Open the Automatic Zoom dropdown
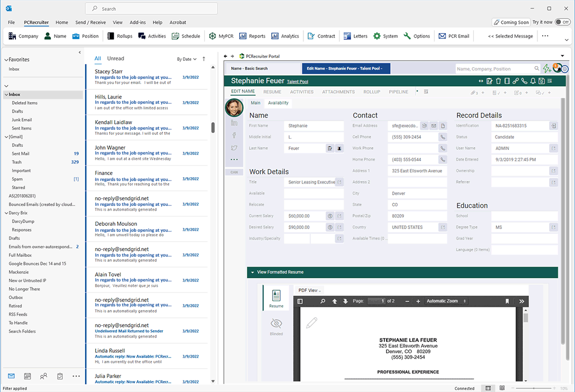The image size is (575, 392). (x=446, y=301)
